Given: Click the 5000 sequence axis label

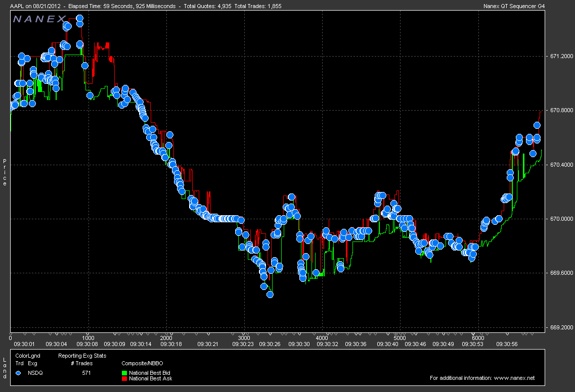Looking at the screenshot, I should pos(400,338).
